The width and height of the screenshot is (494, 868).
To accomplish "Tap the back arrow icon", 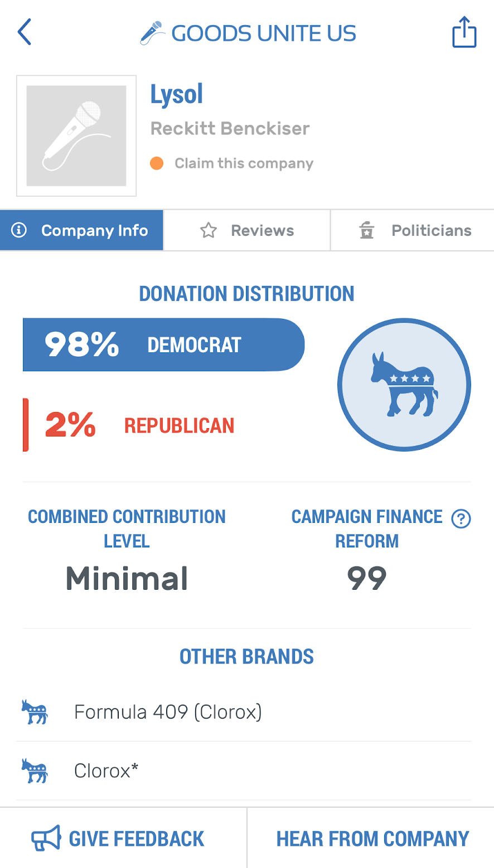I will 25,32.
